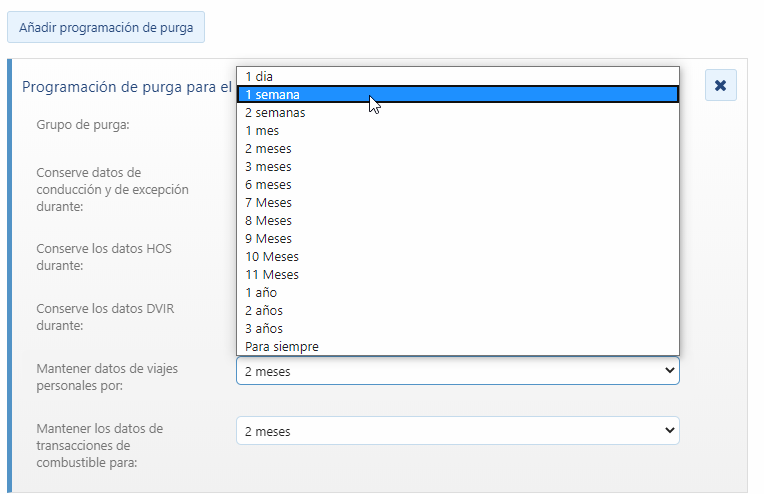Click 'Programación de purga para el' heading
This screenshot has height=494, width=764.
(127, 87)
